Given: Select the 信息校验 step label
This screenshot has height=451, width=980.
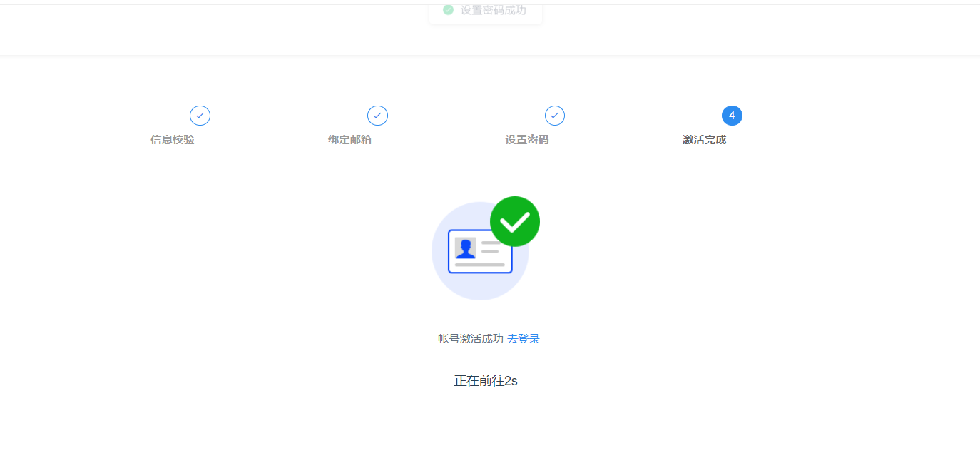Looking at the screenshot, I should pos(173,140).
